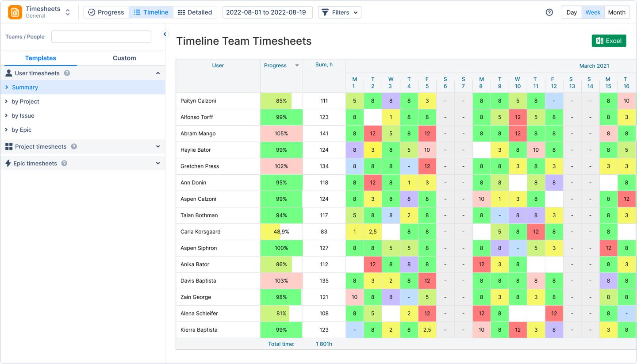Click Anika Bator's sum value 112
The height and width of the screenshot is (364, 637).
[324, 264]
